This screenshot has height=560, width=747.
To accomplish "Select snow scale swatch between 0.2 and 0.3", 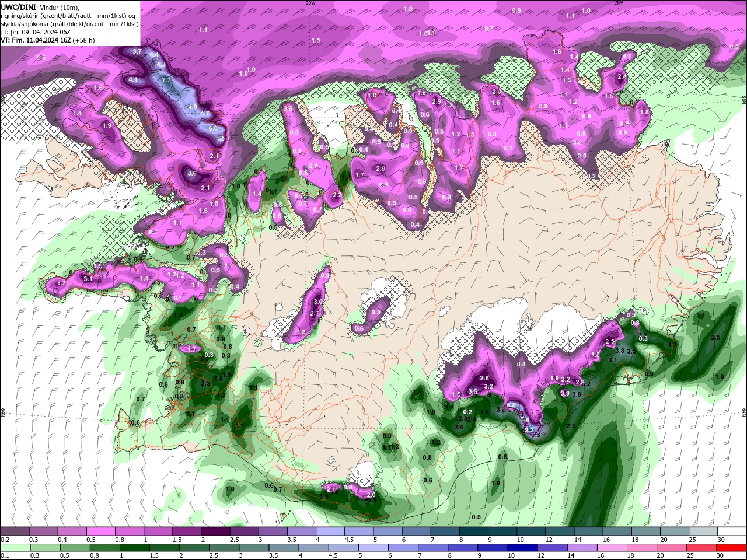I will (15, 531).
